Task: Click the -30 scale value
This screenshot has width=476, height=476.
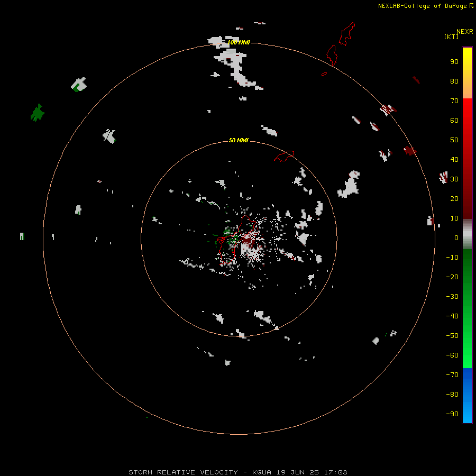Action: point(452,297)
